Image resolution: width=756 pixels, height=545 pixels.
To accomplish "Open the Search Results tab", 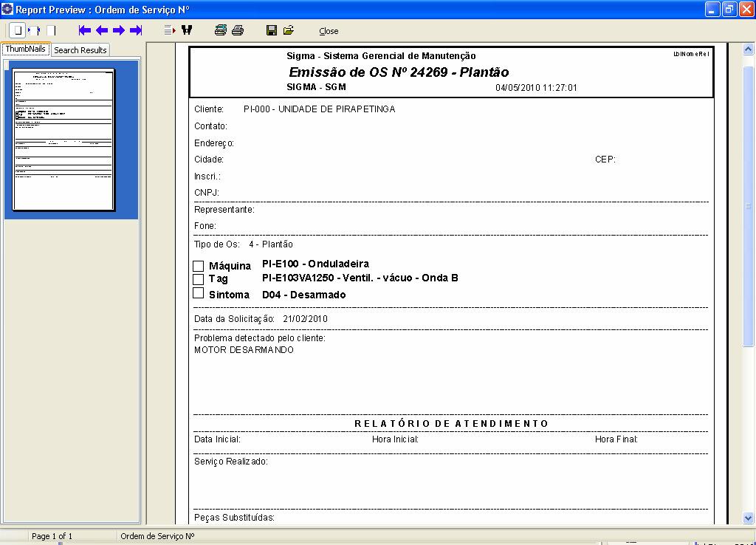I will click(x=80, y=49).
